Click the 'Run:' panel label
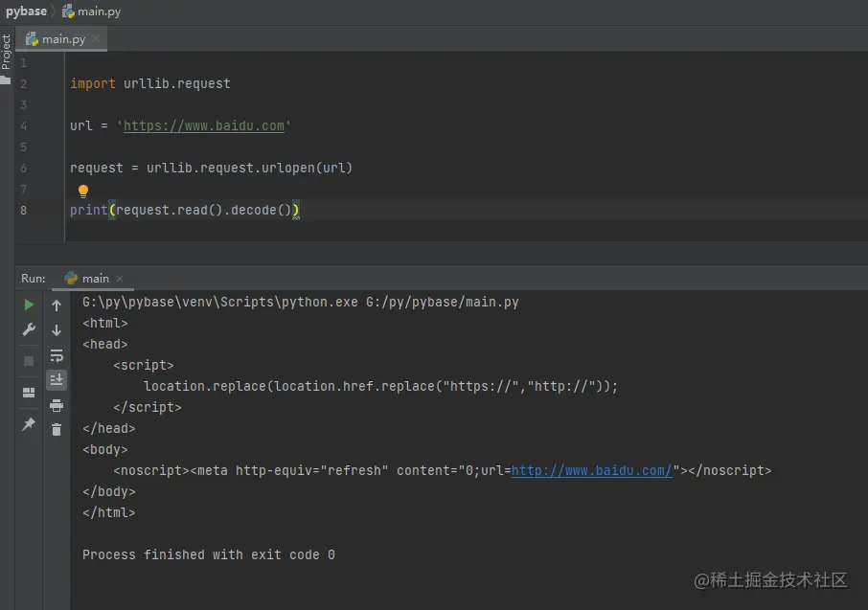Image resolution: width=868 pixels, height=610 pixels. pos(34,279)
